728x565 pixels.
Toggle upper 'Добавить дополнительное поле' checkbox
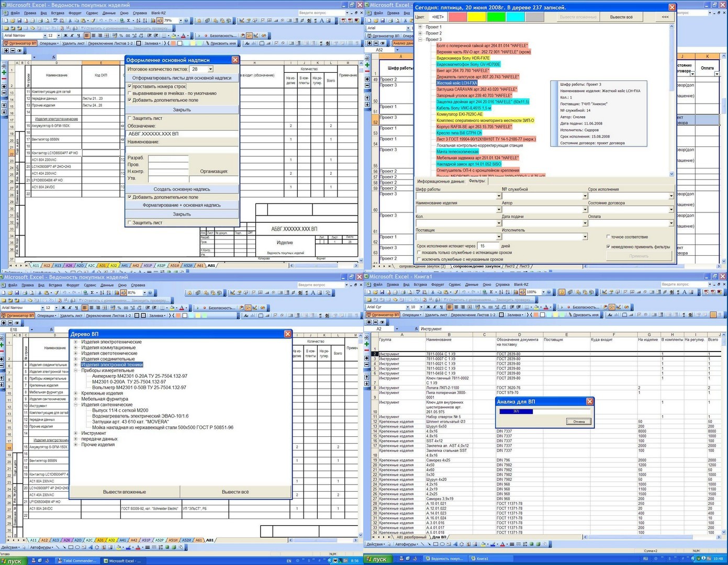click(x=130, y=100)
